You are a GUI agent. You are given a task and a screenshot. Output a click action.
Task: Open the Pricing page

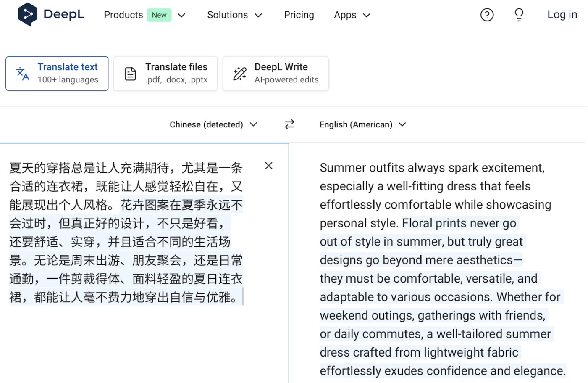coord(299,15)
